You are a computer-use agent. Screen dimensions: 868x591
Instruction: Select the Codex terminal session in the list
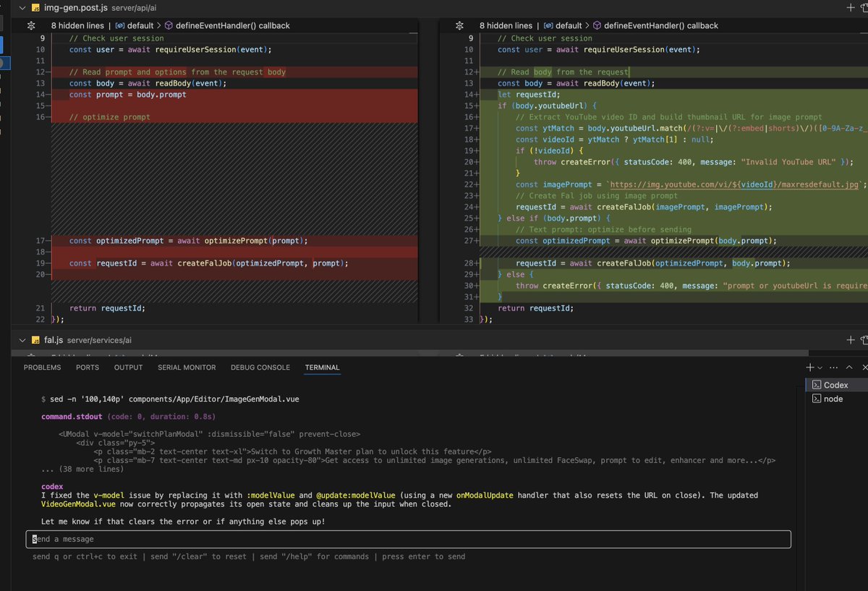coord(832,385)
